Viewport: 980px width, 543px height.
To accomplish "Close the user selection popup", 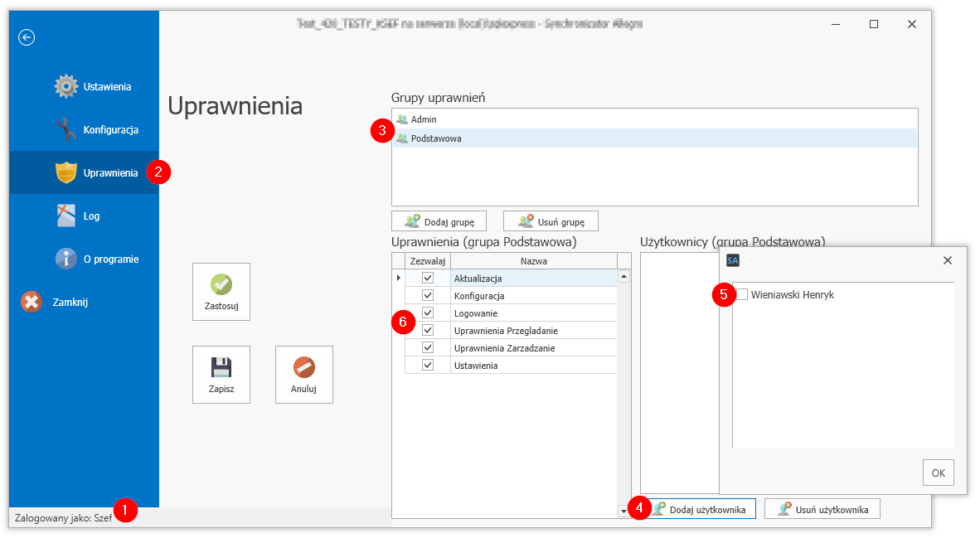I will click(x=948, y=260).
